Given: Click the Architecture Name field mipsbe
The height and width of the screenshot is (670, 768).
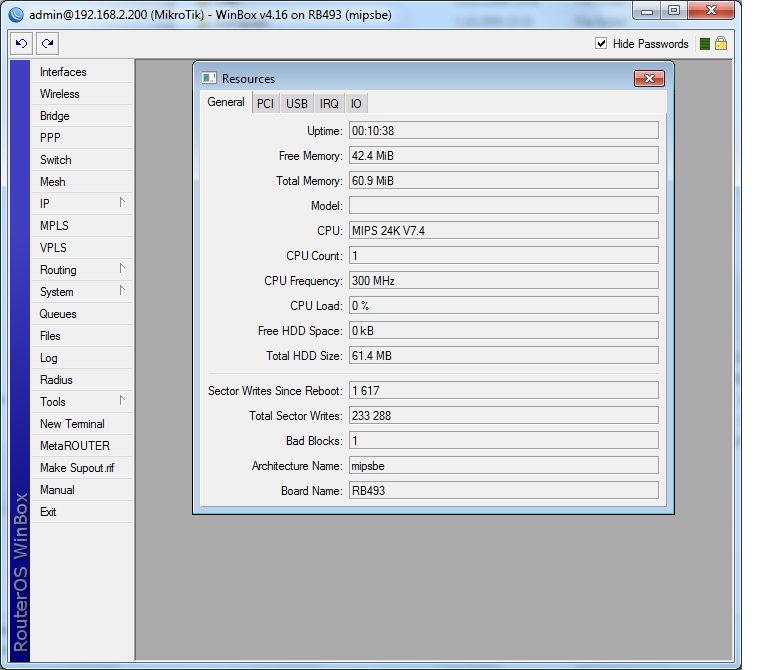Looking at the screenshot, I should [x=504, y=466].
